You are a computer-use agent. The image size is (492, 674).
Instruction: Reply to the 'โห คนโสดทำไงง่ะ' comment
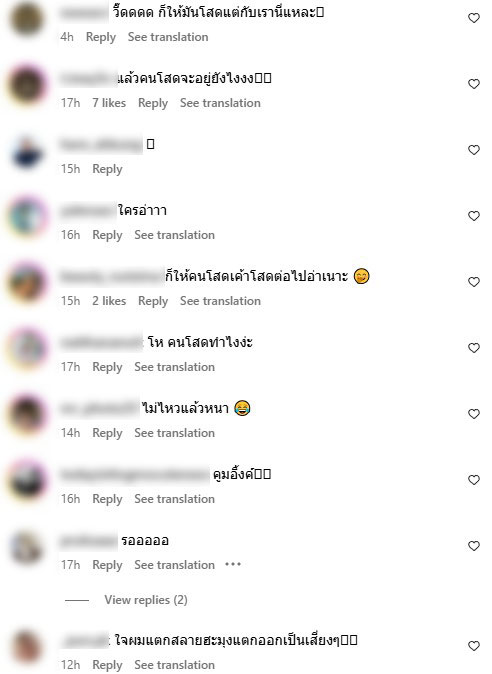point(107,367)
